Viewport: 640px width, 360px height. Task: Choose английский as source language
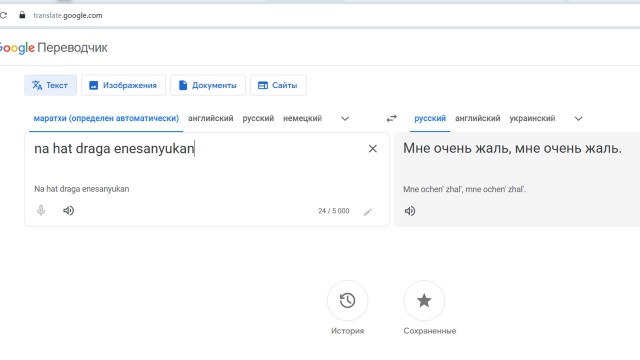click(x=211, y=118)
